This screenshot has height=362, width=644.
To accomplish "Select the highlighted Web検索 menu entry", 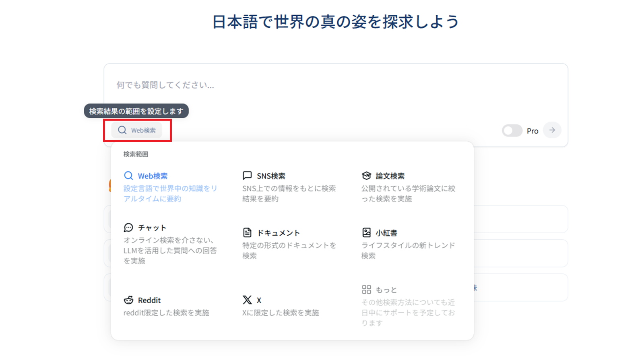I will [153, 176].
